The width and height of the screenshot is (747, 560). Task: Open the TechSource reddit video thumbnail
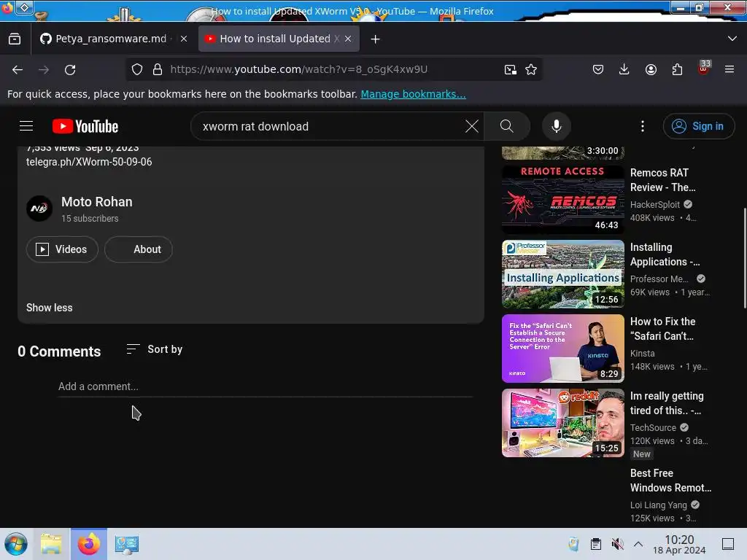click(x=562, y=423)
